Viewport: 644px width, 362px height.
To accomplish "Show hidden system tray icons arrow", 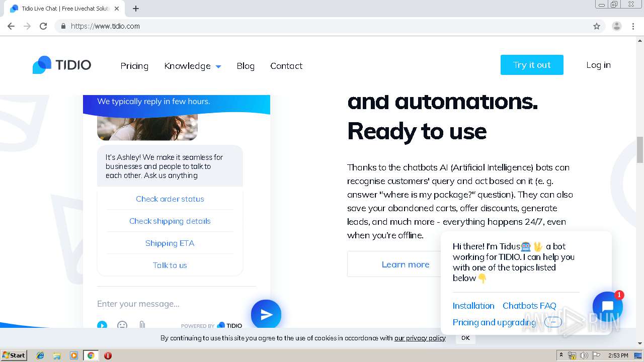I will click(561, 355).
